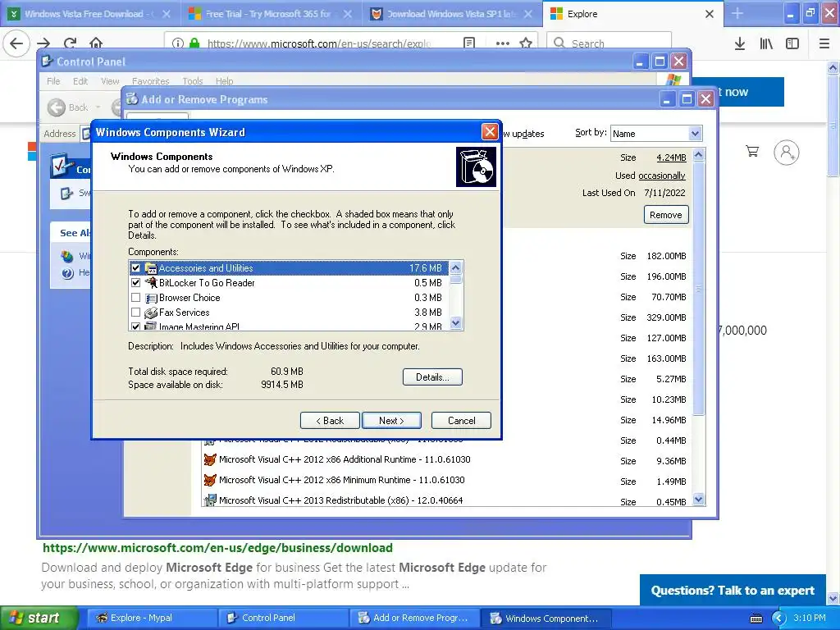Go to browser home page icon
This screenshot has height=630, width=840.
point(96,43)
